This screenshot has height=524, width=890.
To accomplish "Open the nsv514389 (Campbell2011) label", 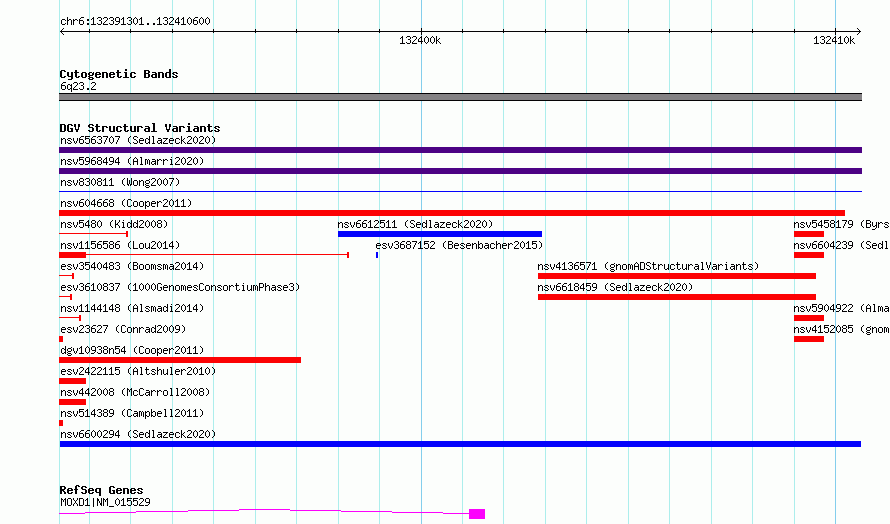I will [132, 413].
